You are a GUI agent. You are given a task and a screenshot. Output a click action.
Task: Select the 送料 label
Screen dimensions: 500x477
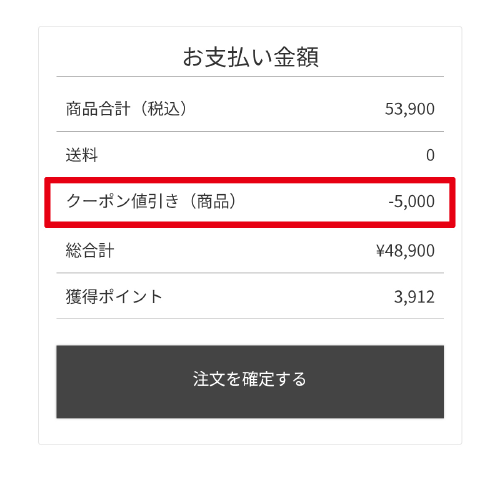(82, 155)
